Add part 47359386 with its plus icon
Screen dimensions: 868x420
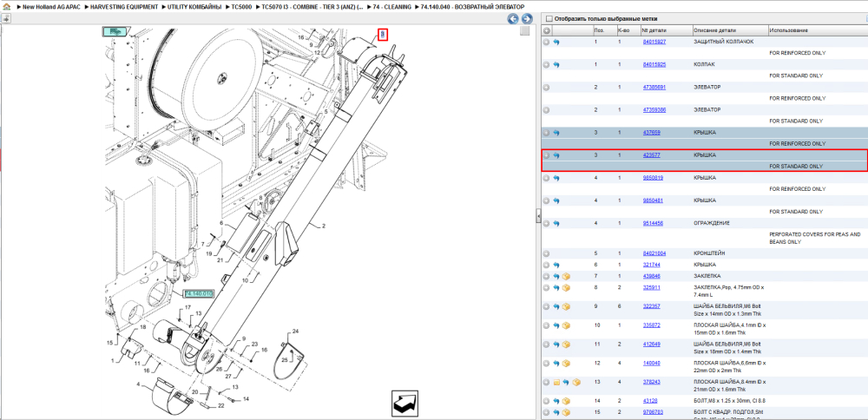(546, 110)
